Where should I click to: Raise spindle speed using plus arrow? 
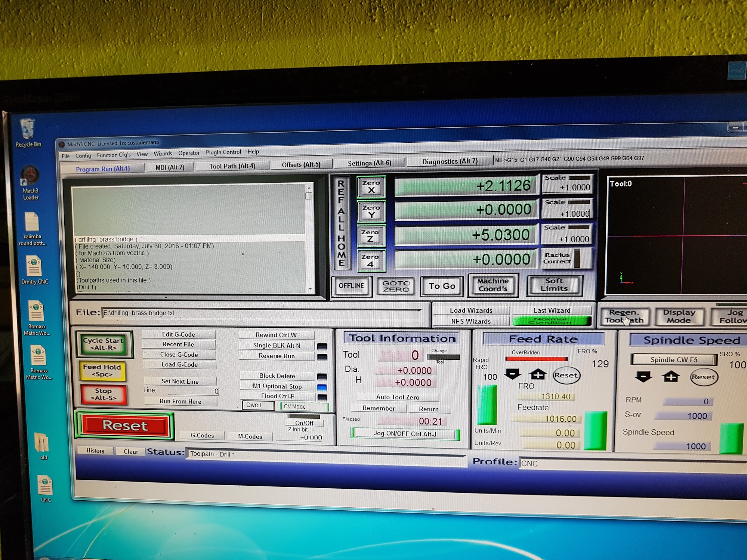point(671,377)
